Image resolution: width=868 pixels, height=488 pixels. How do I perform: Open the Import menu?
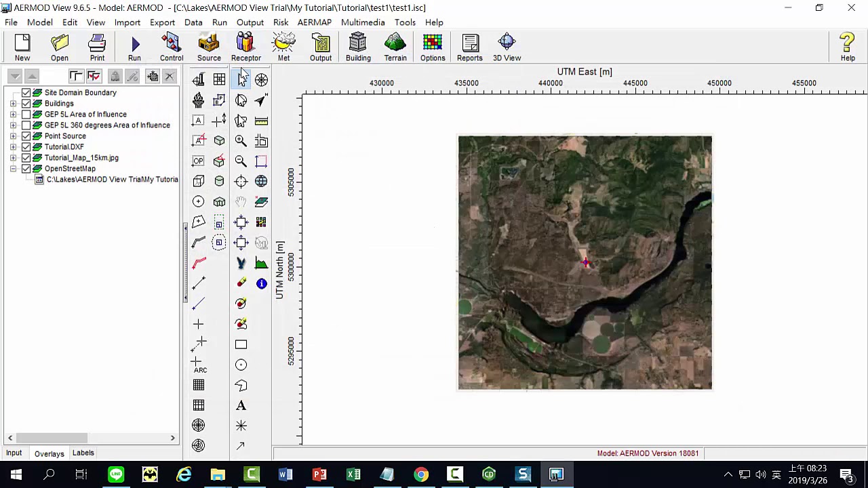pos(127,22)
